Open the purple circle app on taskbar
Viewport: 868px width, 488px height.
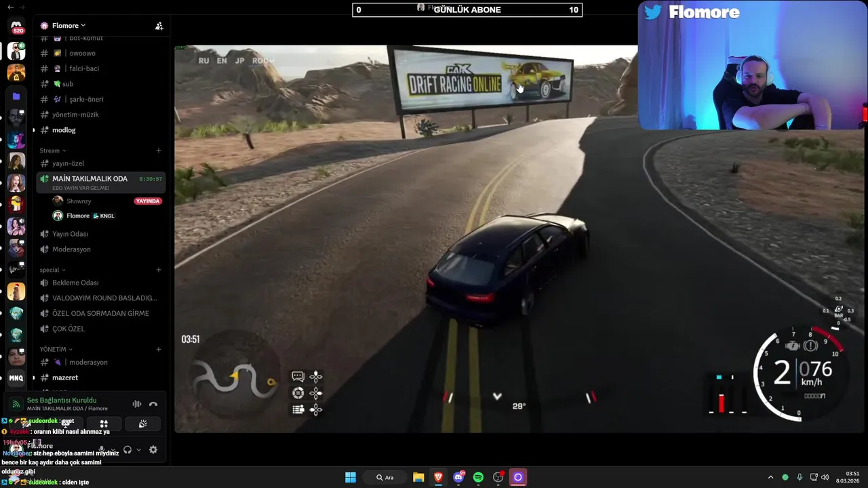tap(518, 477)
